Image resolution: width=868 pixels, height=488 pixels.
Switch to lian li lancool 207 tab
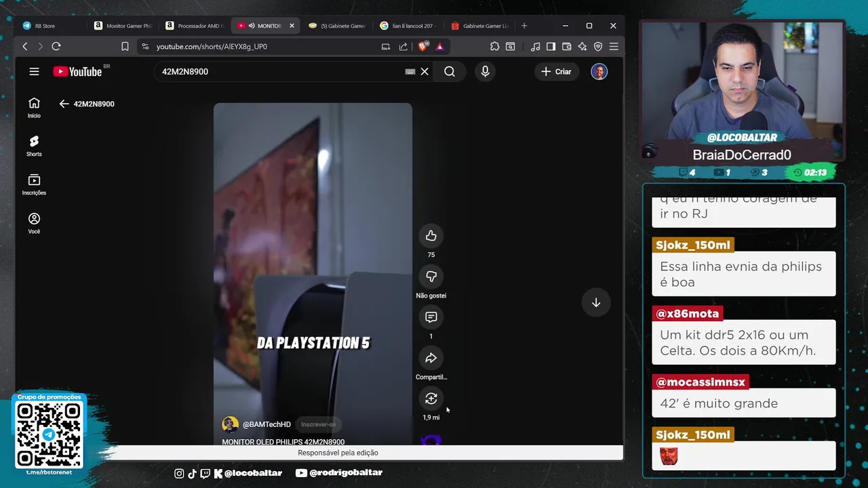coord(410,26)
